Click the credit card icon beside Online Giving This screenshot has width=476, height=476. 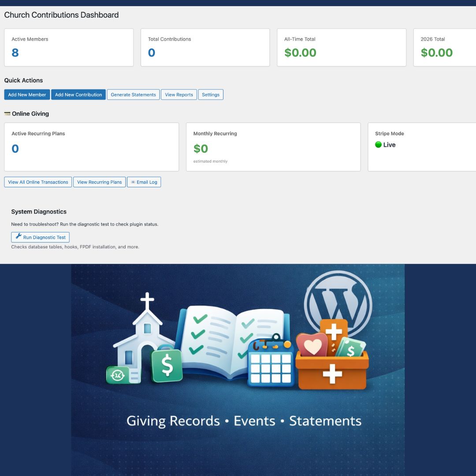(x=7, y=114)
